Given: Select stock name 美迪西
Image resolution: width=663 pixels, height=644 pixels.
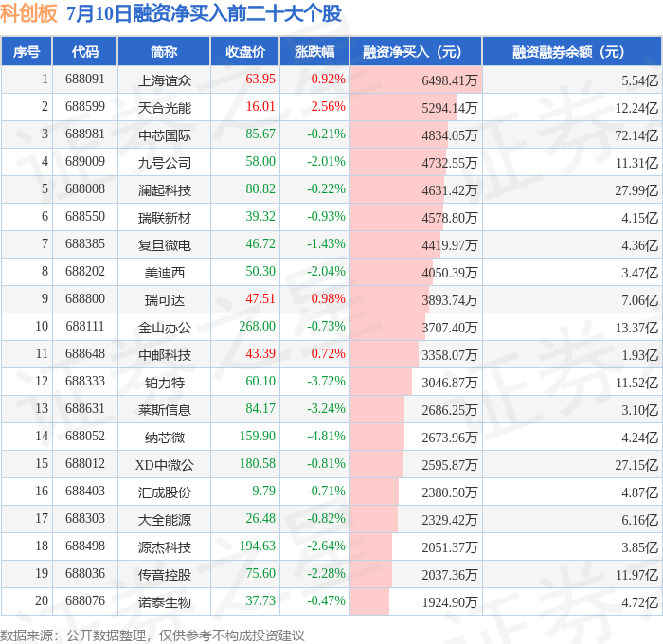Looking at the screenshot, I should tap(165, 273).
